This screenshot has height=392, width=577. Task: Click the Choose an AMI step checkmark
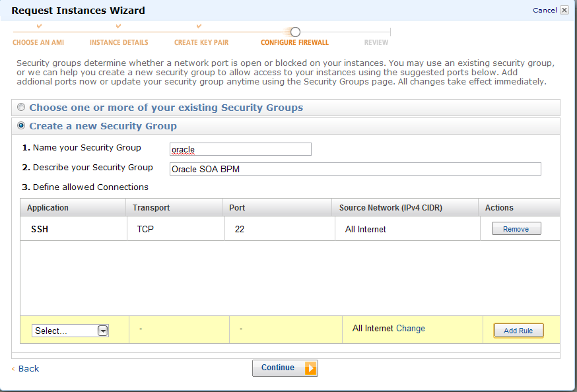(39, 26)
